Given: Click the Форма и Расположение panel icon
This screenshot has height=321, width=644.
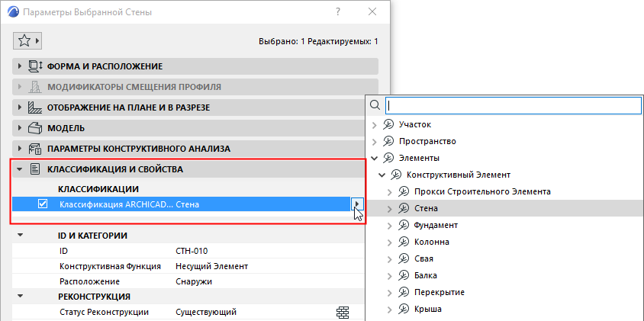Looking at the screenshot, I should point(35,66).
